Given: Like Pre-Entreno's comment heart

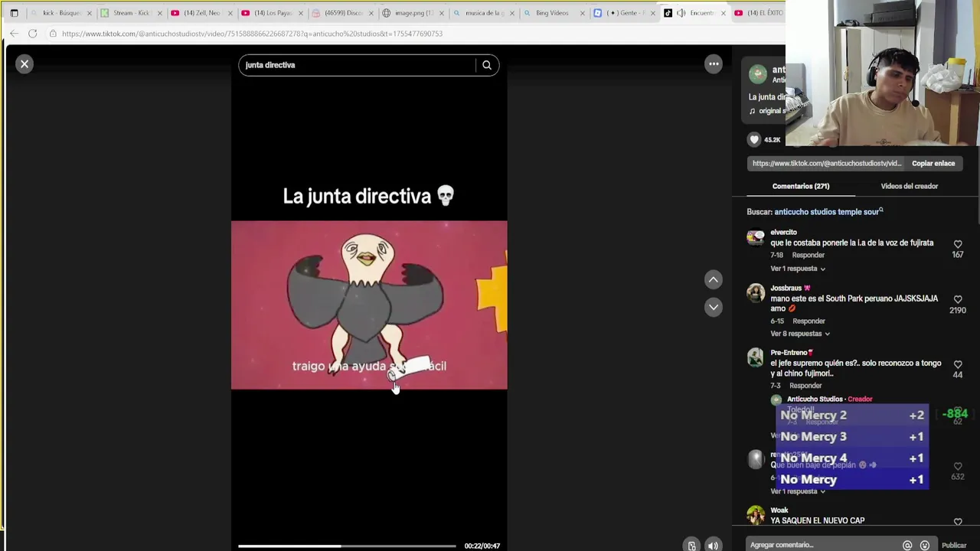Looking at the screenshot, I should [x=958, y=364].
